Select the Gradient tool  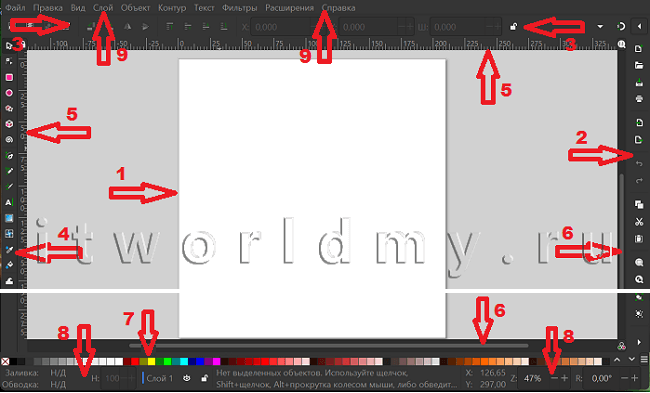pos(9,218)
